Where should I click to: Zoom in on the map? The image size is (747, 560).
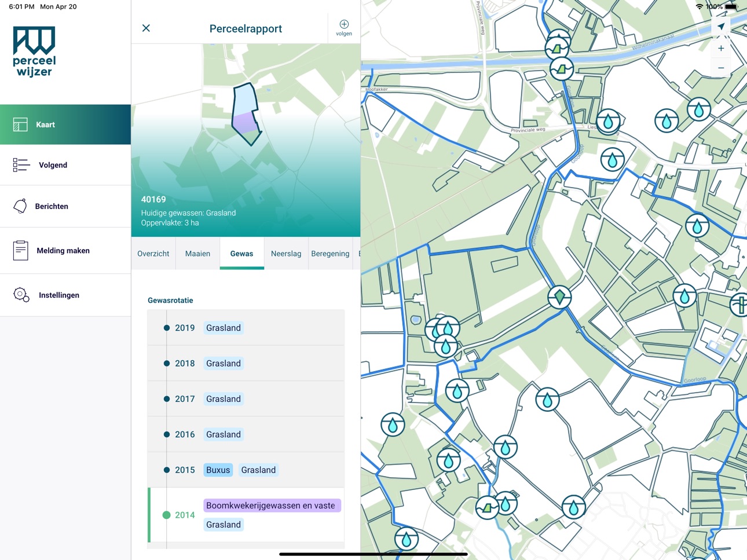pyautogui.click(x=721, y=49)
